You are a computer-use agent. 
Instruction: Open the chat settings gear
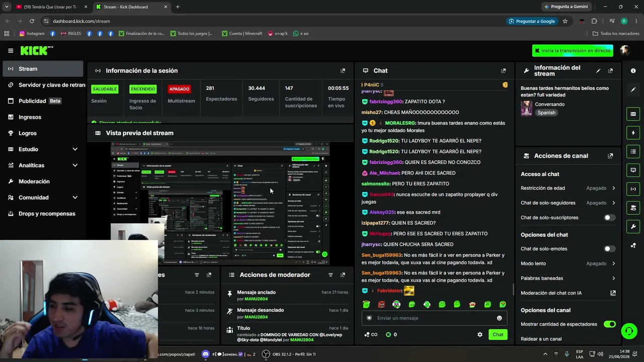[x=480, y=334]
